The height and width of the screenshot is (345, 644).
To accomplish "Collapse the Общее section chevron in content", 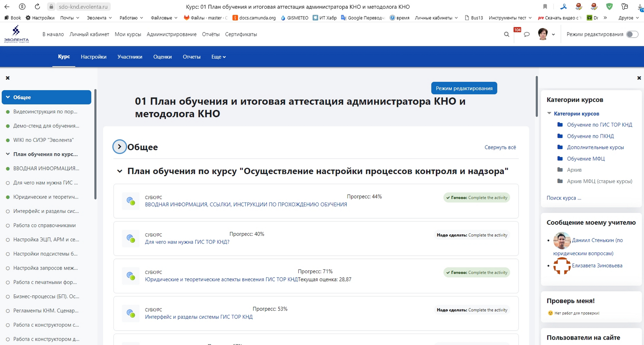I will pyautogui.click(x=119, y=147).
